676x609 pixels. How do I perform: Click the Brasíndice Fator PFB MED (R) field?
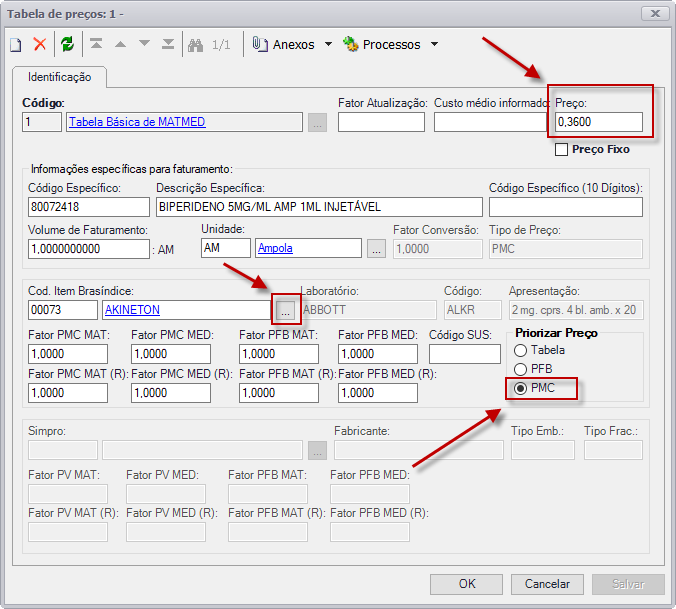pyautogui.click(x=378, y=393)
